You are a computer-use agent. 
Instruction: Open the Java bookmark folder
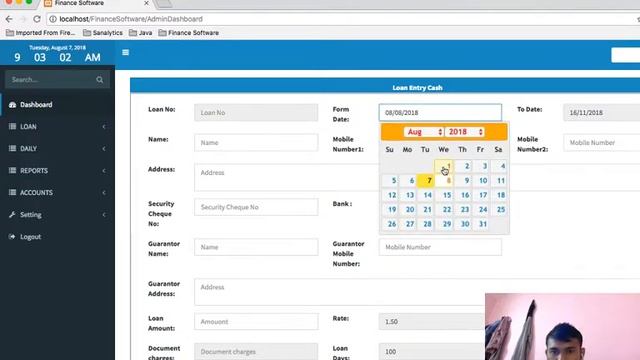coord(141,33)
